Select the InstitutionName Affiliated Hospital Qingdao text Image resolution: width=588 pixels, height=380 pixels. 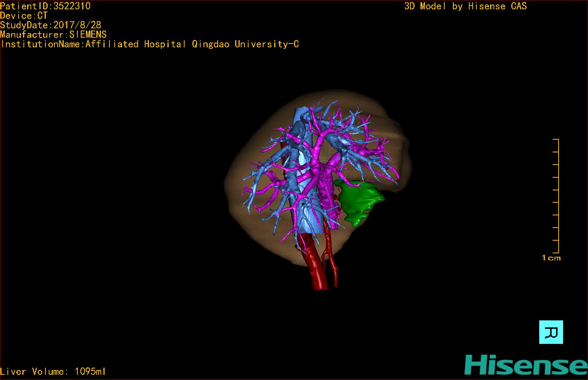click(150, 44)
